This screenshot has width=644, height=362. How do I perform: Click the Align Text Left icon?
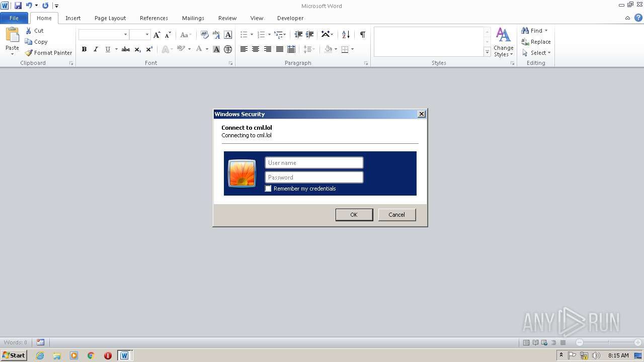(244, 49)
